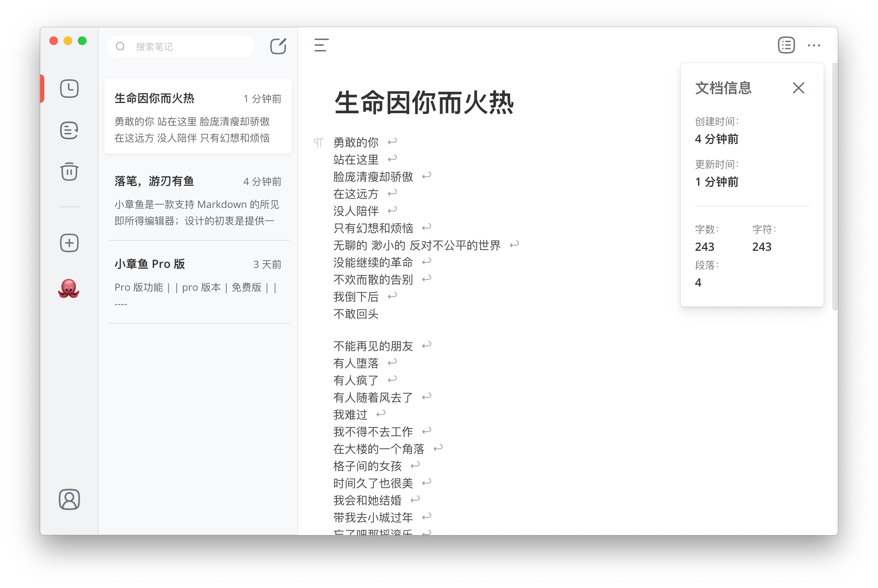
Task: Open the all notes list icon in sidebar
Action: coord(69,130)
